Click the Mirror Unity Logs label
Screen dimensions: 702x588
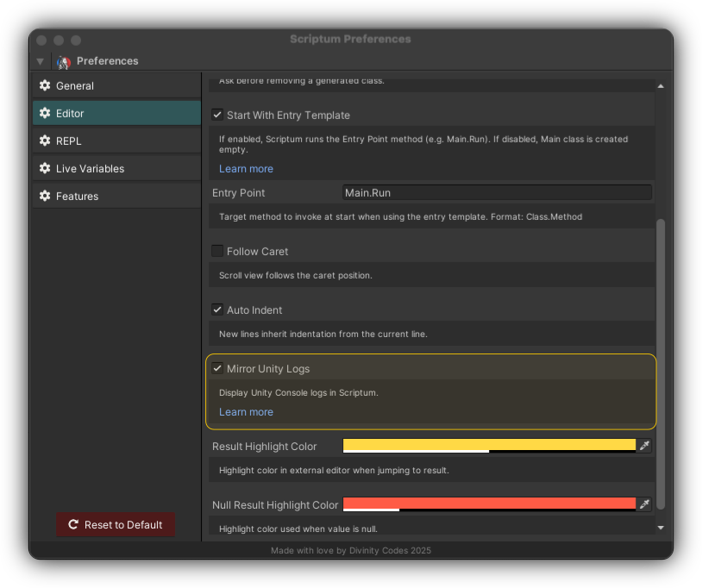(x=268, y=369)
